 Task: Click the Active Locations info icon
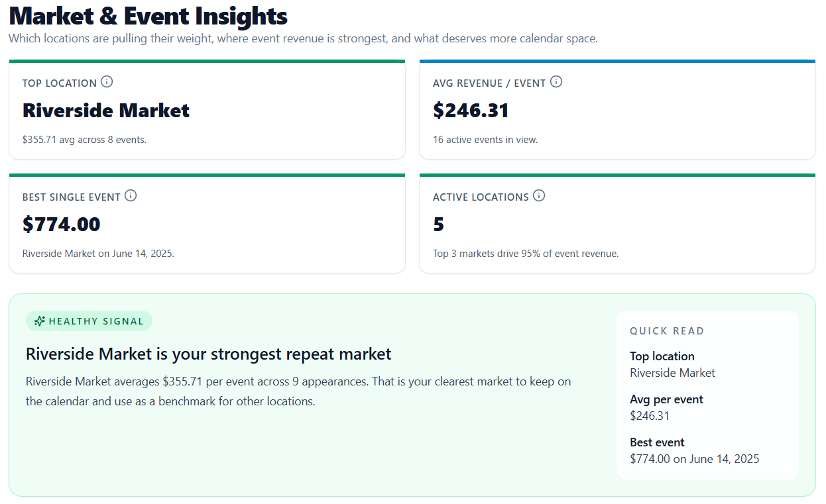tap(540, 196)
